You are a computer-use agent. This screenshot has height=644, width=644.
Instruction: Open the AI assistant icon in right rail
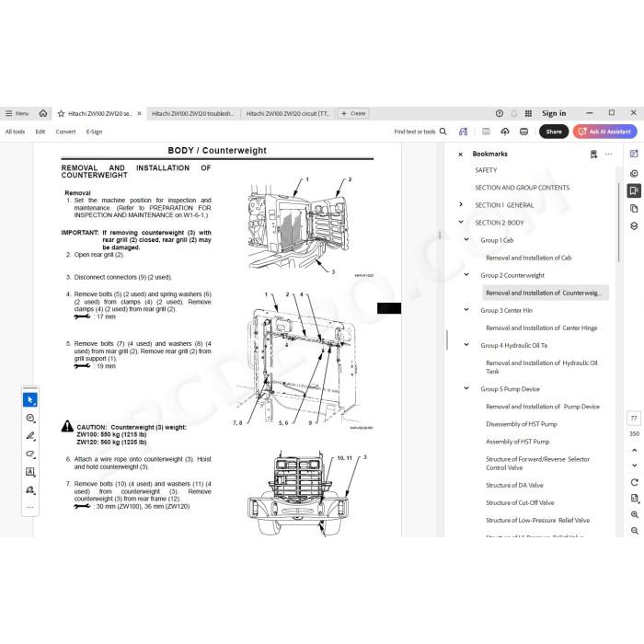click(634, 154)
